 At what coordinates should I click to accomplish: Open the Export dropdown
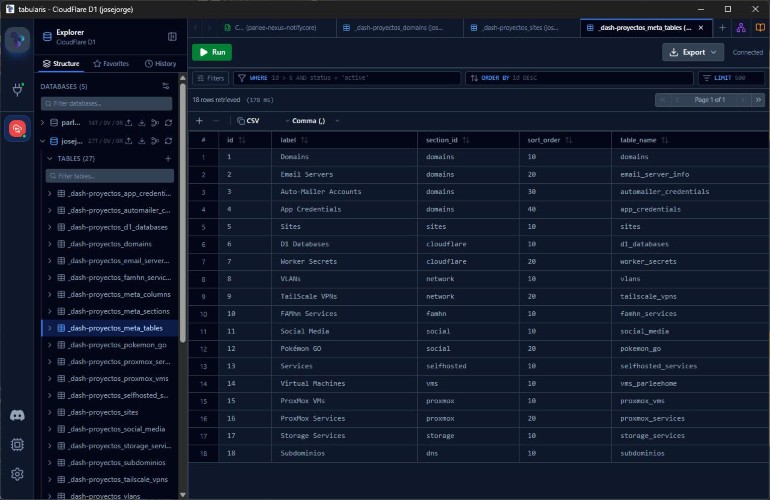(x=692, y=52)
